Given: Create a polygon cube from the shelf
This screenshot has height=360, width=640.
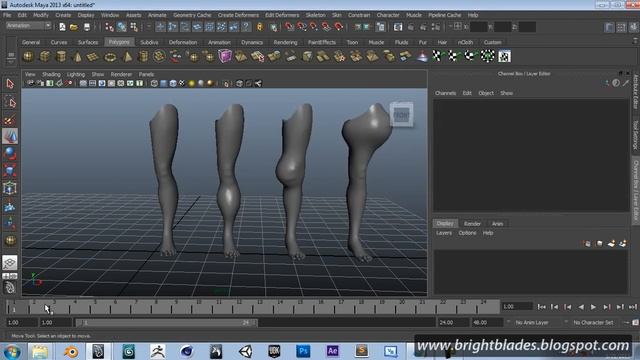Looking at the screenshot, I should tap(44, 57).
